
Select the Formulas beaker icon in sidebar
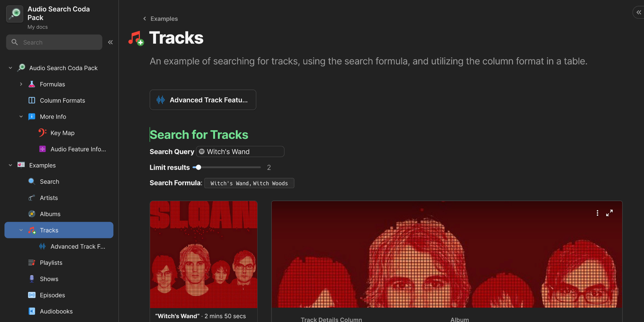[x=31, y=84]
